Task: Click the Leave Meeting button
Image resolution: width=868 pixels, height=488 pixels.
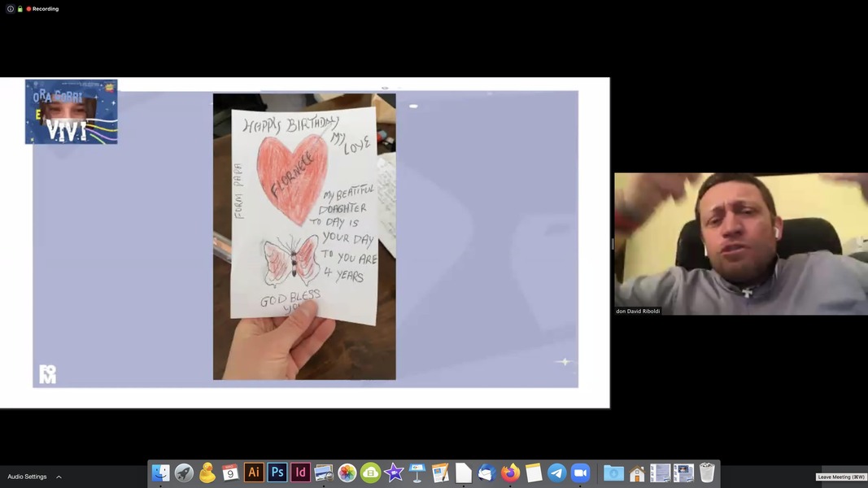Action: coord(841,477)
